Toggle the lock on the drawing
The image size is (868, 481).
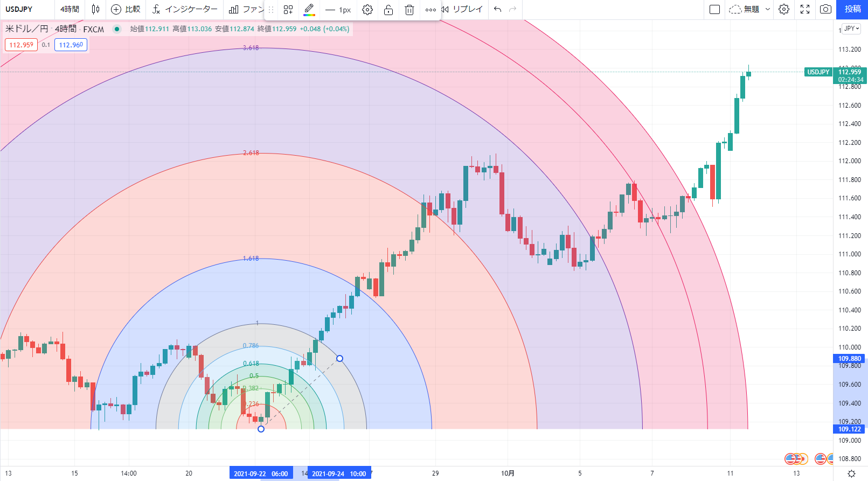pyautogui.click(x=388, y=10)
